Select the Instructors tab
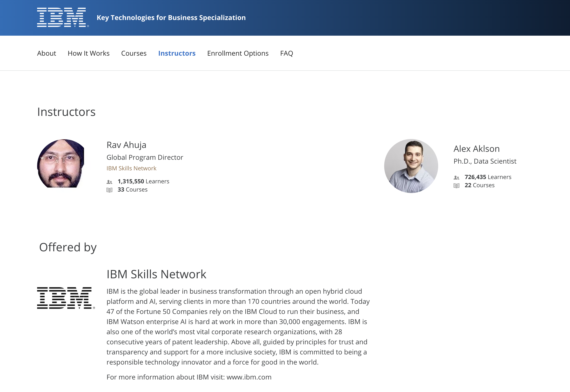Image resolution: width=570 pixels, height=392 pixels. (x=177, y=53)
